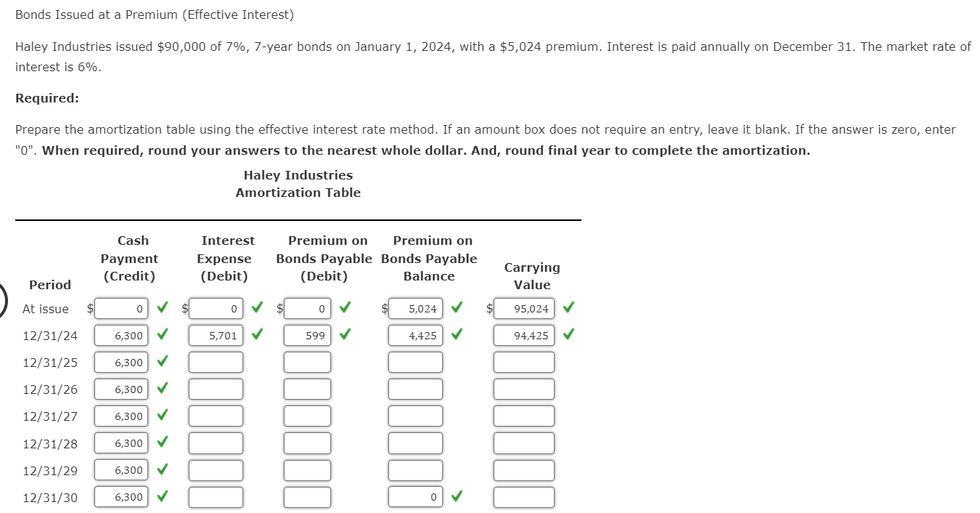Click the checkmark beside the final 0 premium balance

click(456, 497)
